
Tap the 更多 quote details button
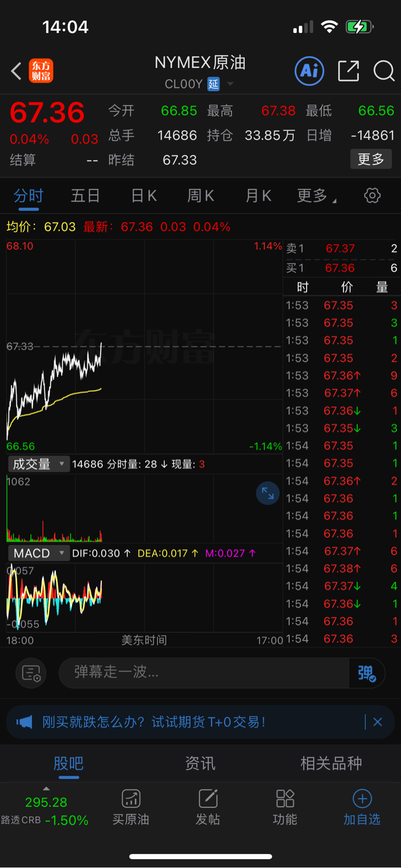click(x=371, y=159)
